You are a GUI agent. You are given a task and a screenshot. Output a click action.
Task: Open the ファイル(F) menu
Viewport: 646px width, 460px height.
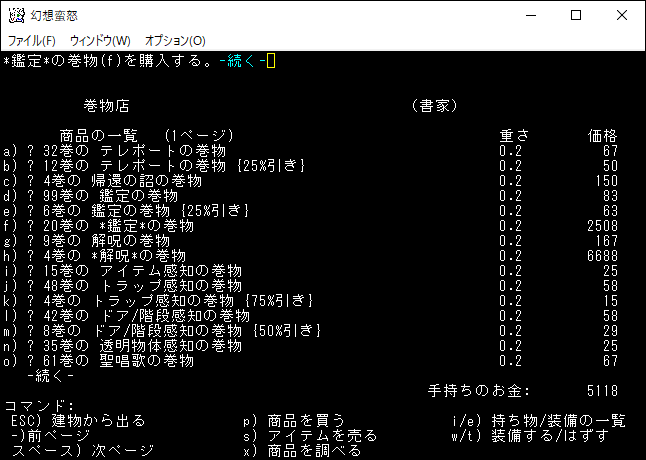pyautogui.click(x=32, y=40)
